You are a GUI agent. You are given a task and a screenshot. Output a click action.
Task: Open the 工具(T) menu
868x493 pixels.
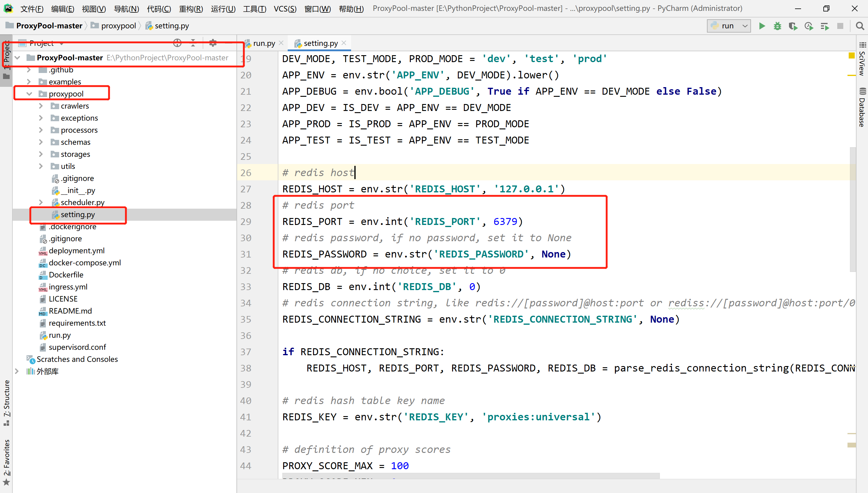(255, 8)
